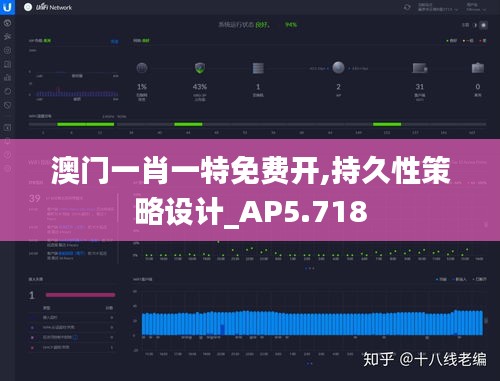Click the blue info icon in the third table row
500x381 pixels.
pyautogui.click(x=75, y=337)
